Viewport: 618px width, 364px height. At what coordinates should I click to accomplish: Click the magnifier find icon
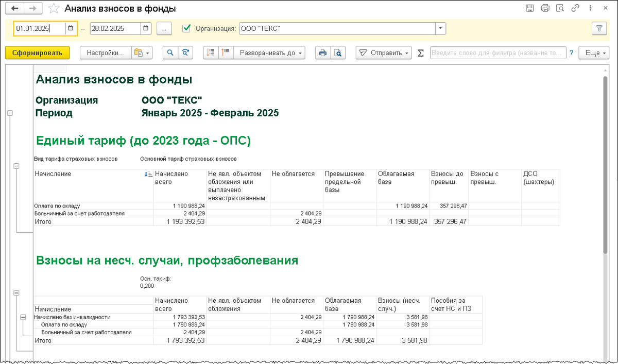[170, 53]
